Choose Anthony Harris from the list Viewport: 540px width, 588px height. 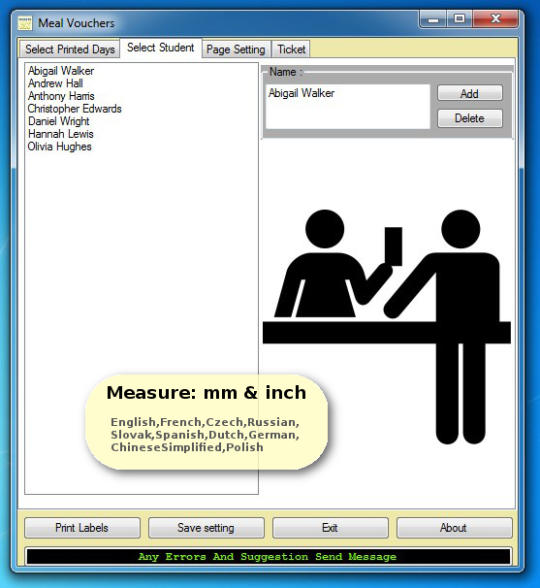pos(61,96)
